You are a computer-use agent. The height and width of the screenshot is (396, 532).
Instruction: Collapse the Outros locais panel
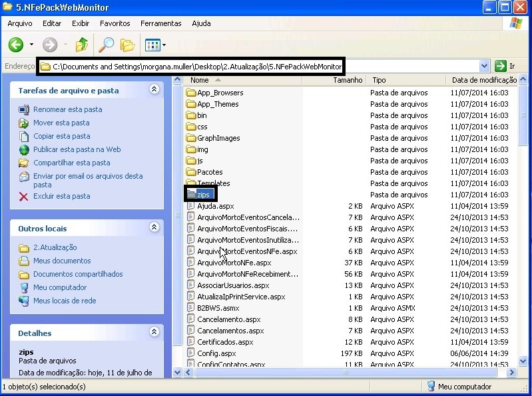(154, 228)
